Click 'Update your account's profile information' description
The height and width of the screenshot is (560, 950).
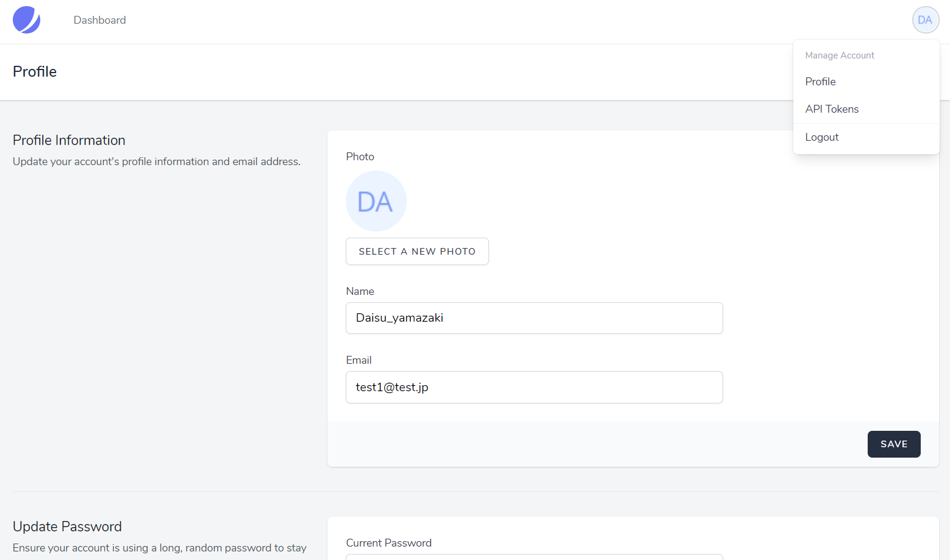pos(157,161)
